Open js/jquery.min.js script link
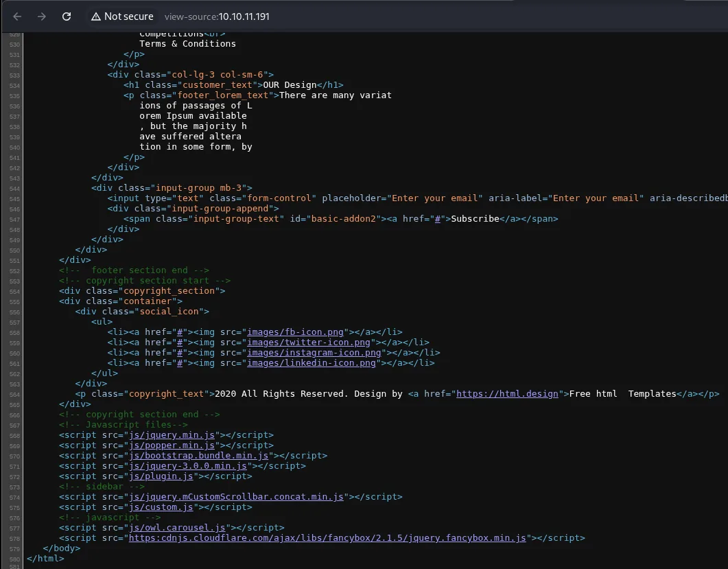The height and width of the screenshot is (569, 728). pyautogui.click(x=172, y=435)
